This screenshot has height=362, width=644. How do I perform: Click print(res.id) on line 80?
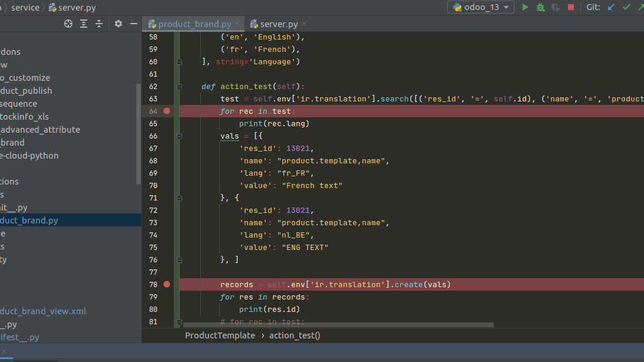click(269, 309)
